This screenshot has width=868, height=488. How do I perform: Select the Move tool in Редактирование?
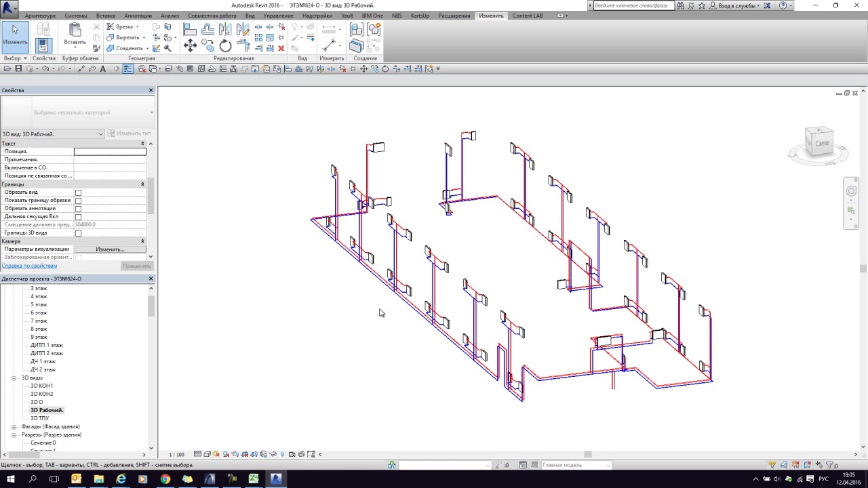point(191,45)
